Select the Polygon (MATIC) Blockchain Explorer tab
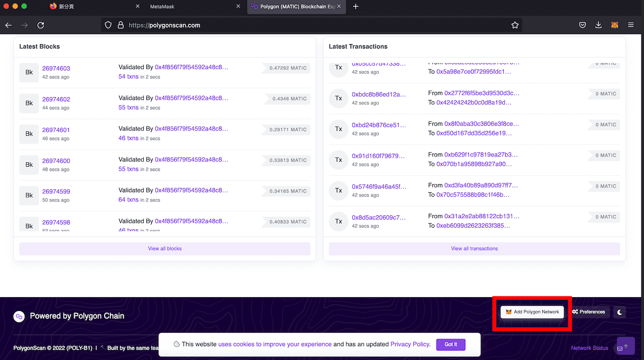This screenshot has height=360, width=644. [x=297, y=7]
